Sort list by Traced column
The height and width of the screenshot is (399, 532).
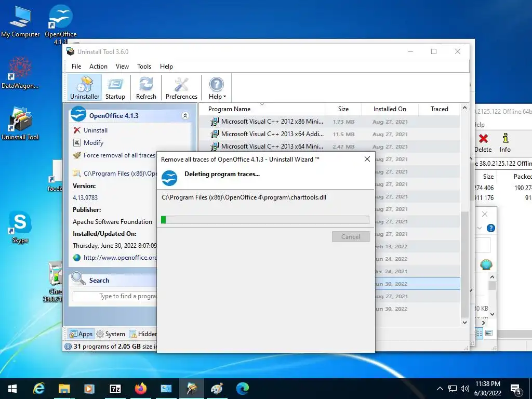click(x=439, y=109)
